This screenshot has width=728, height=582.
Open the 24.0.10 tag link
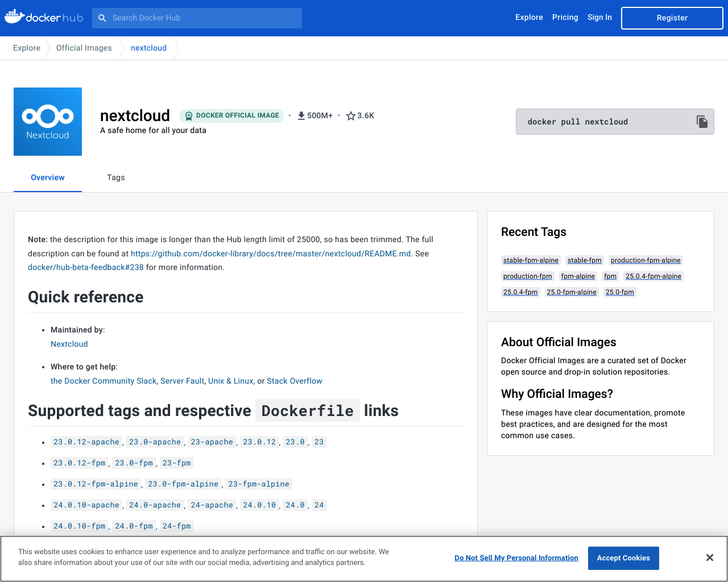[x=259, y=505]
